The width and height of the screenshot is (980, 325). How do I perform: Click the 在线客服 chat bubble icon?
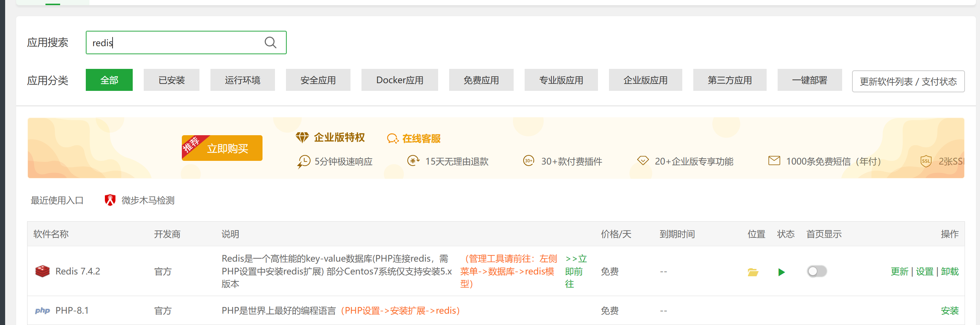pyautogui.click(x=393, y=139)
